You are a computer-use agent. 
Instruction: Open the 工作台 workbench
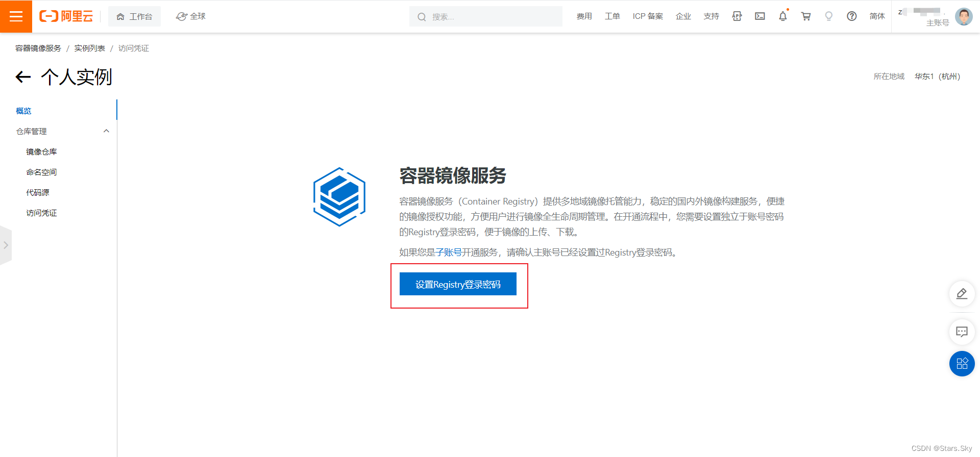coord(134,16)
